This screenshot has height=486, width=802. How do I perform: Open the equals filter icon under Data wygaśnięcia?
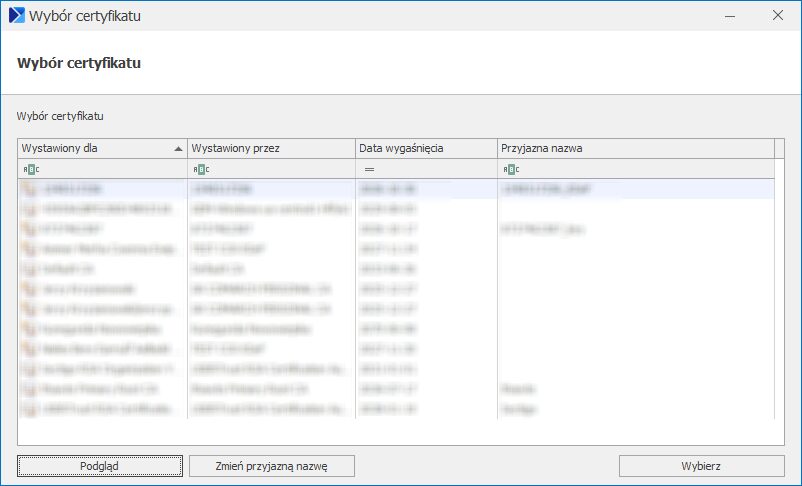369,169
